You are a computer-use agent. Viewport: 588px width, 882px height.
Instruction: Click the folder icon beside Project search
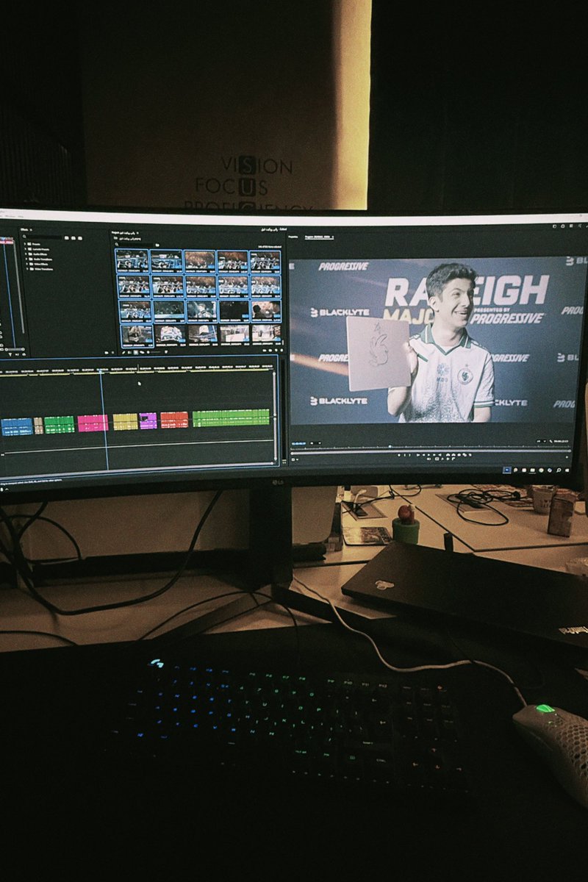point(157,245)
